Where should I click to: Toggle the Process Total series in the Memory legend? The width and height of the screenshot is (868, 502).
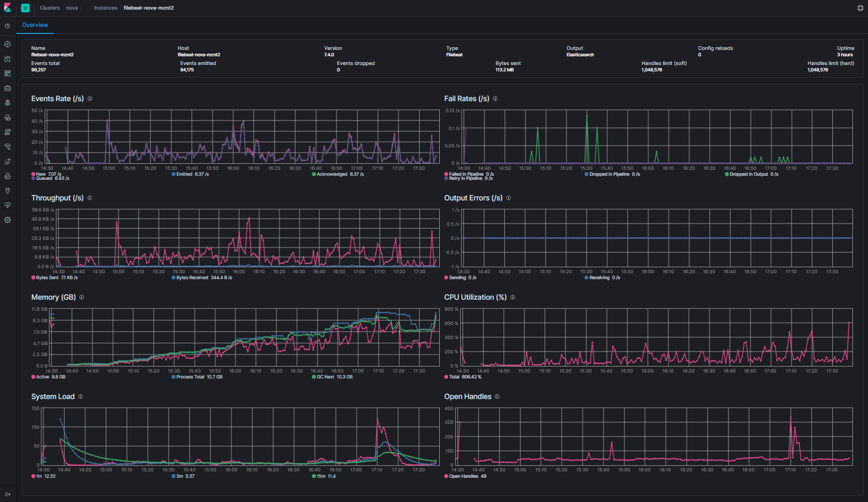coord(197,377)
